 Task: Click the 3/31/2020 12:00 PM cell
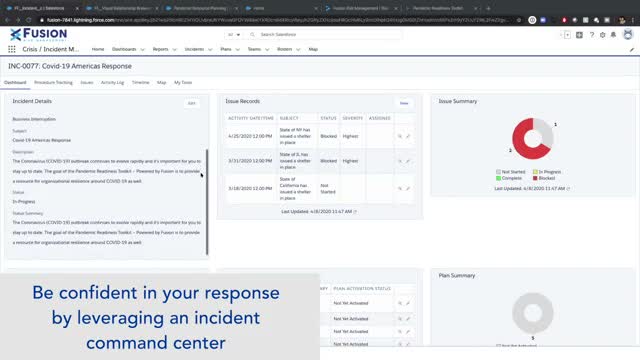(250, 161)
